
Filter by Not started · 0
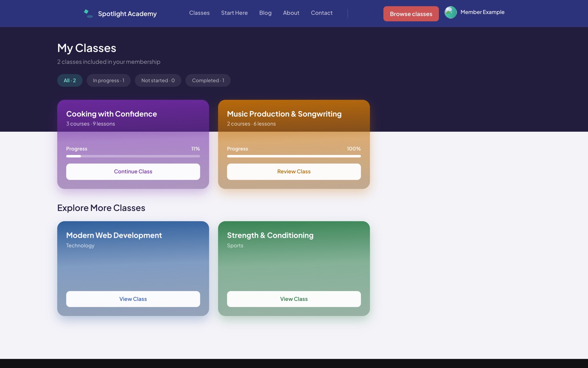[x=158, y=81]
